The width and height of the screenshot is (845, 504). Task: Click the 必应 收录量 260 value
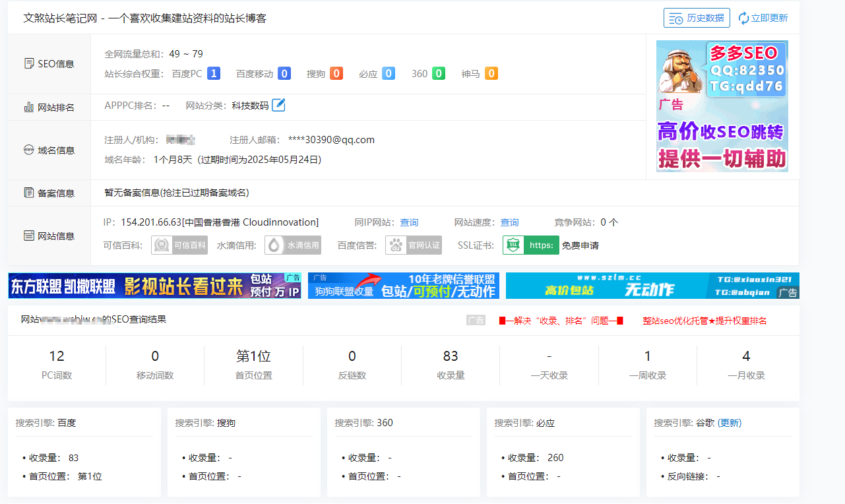(555, 458)
